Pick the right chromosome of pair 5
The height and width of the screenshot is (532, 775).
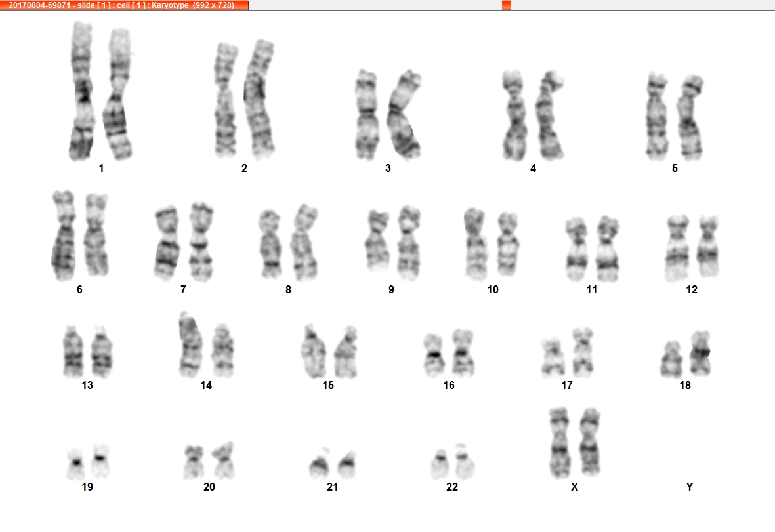690,117
